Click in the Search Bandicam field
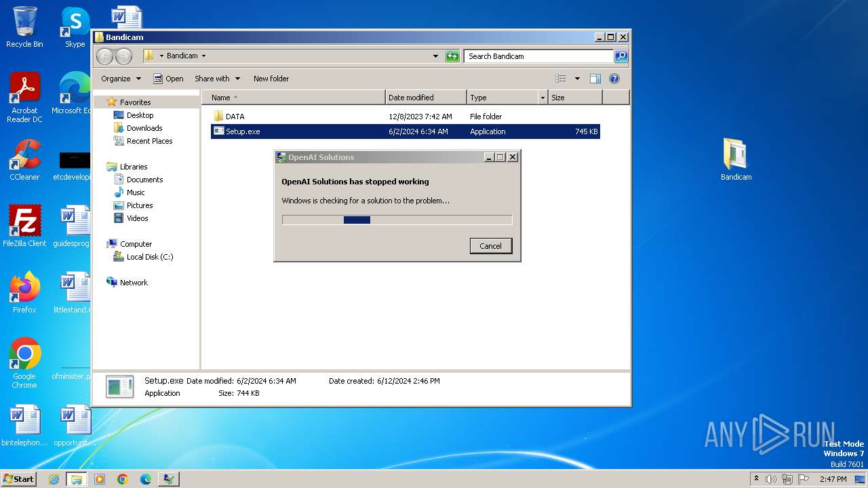The height and width of the screenshot is (488, 868). [539, 56]
